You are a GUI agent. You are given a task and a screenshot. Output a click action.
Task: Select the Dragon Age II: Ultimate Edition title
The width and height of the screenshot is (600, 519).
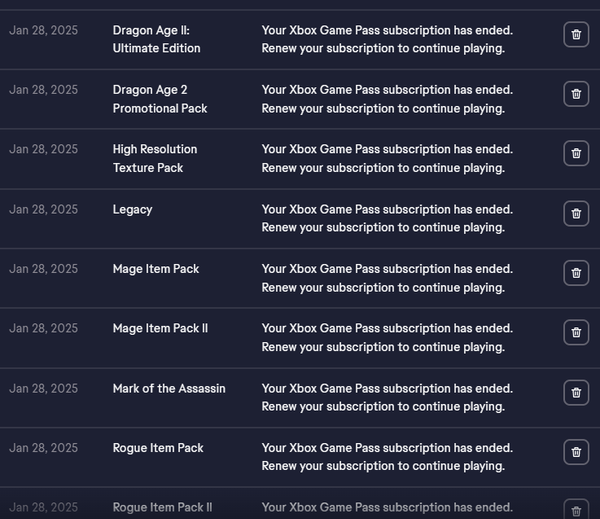point(156,39)
